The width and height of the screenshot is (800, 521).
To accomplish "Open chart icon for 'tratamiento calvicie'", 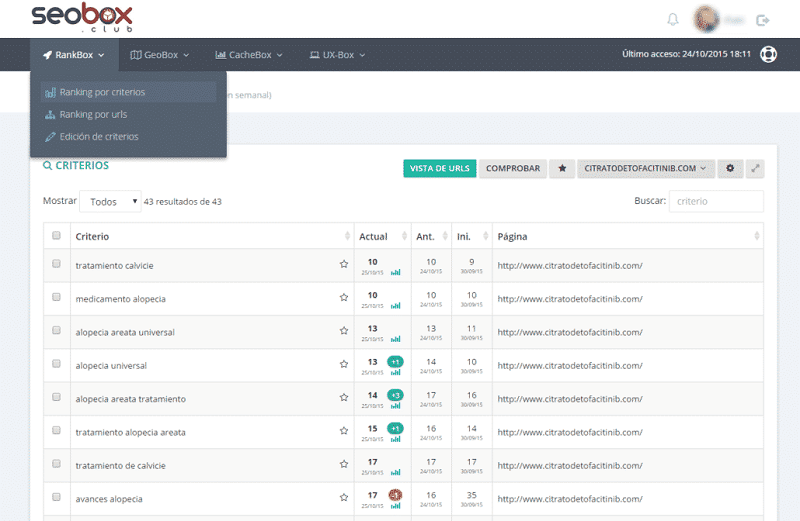I will (x=395, y=272).
